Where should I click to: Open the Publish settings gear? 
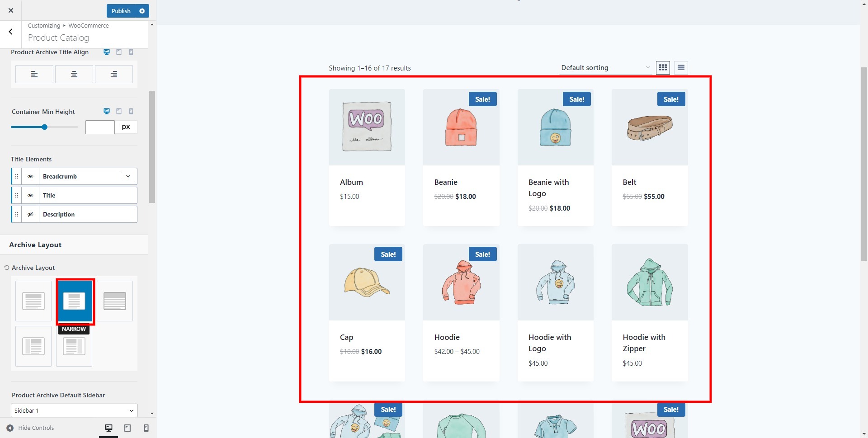[142, 11]
